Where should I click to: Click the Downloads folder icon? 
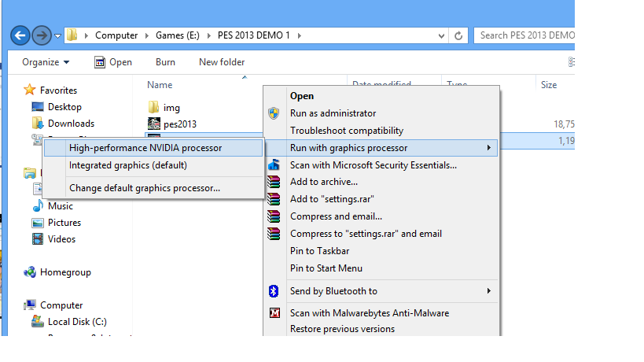[38, 124]
